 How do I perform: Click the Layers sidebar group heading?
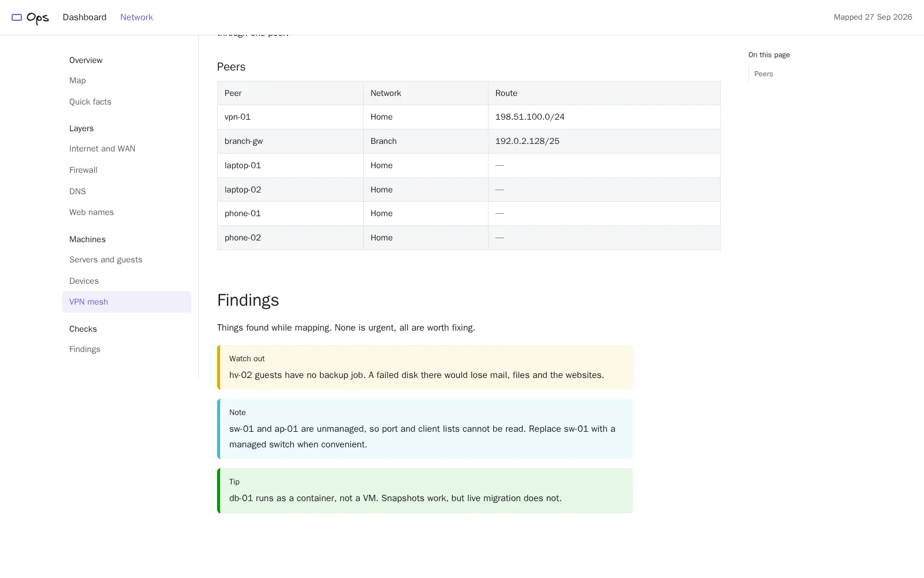[x=81, y=128]
